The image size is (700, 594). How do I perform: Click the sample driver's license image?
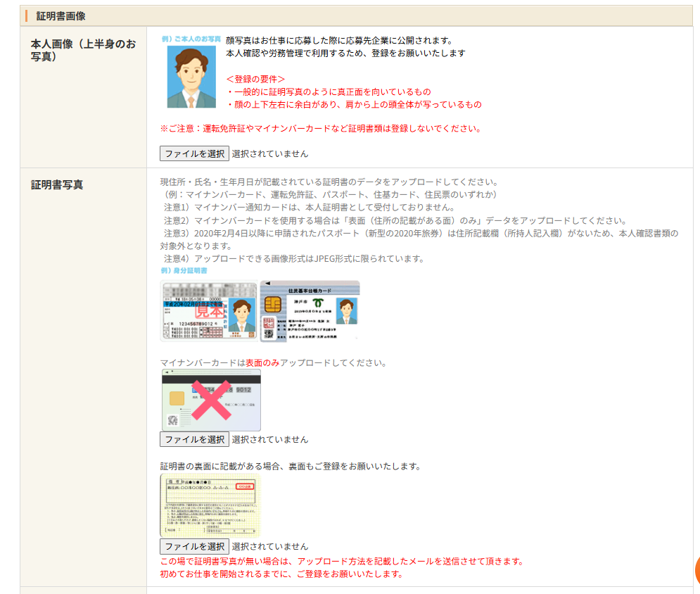(208, 310)
